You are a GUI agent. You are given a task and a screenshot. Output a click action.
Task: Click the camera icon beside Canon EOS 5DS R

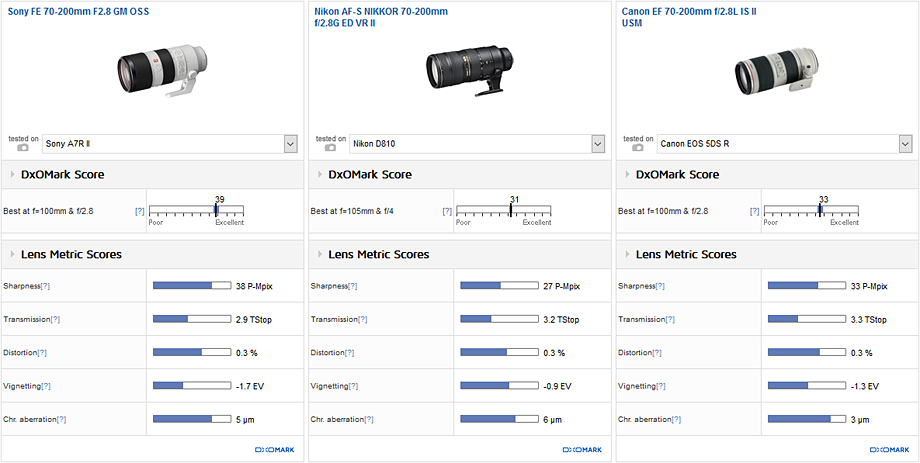[x=638, y=148]
